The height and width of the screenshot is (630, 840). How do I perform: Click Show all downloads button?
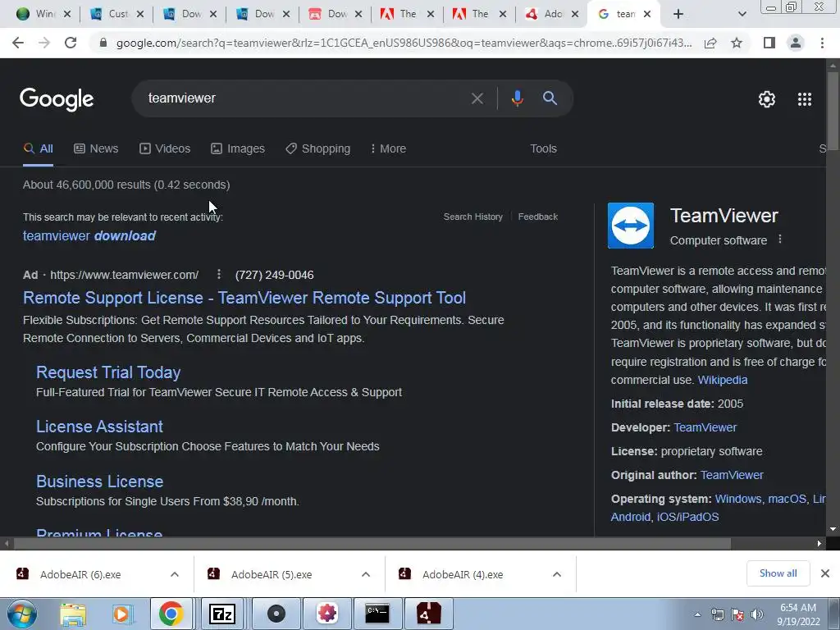[x=778, y=573]
